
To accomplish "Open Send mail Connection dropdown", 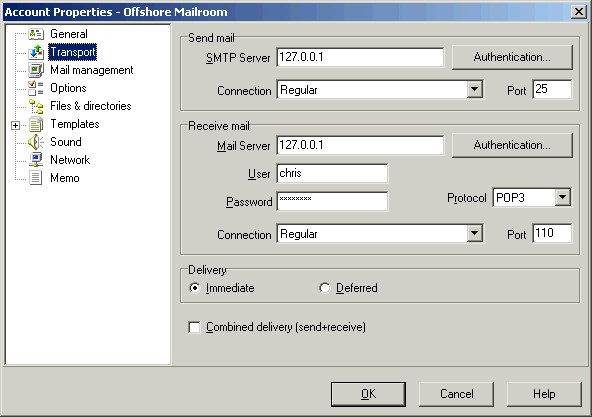I will tap(475, 90).
